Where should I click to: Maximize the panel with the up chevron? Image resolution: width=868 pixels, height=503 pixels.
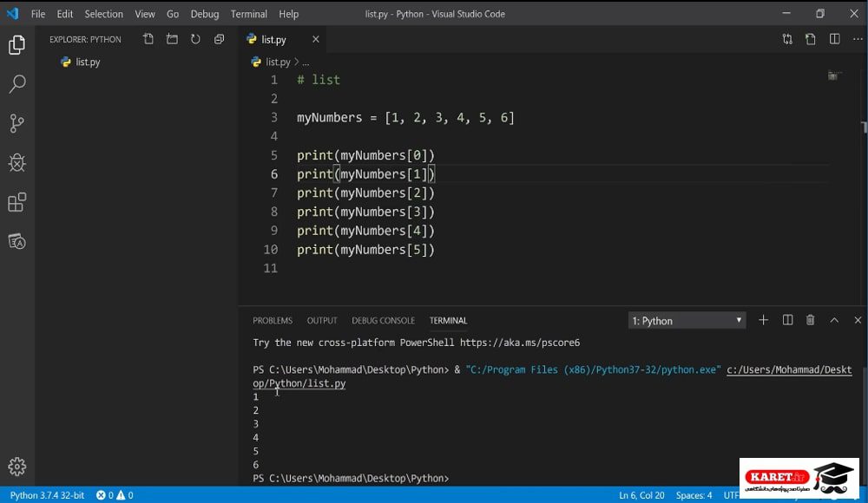pos(834,320)
